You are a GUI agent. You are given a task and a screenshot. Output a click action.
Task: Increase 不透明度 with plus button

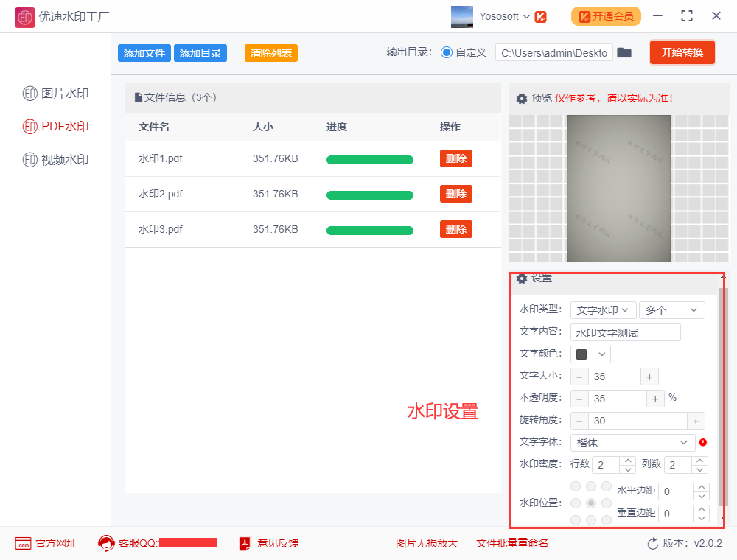coord(655,399)
